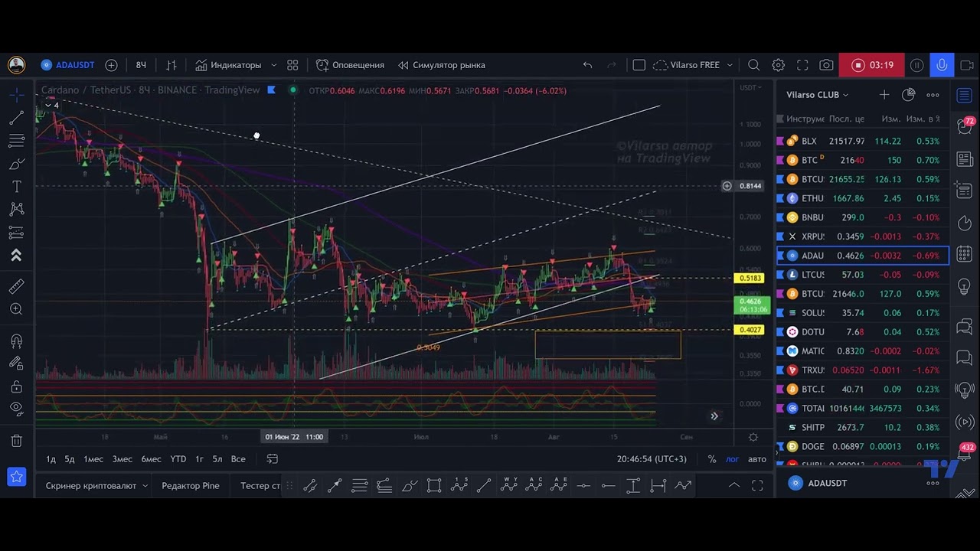Enter fullscreen mode from top toolbar
980x551 pixels.
pyautogui.click(x=802, y=65)
